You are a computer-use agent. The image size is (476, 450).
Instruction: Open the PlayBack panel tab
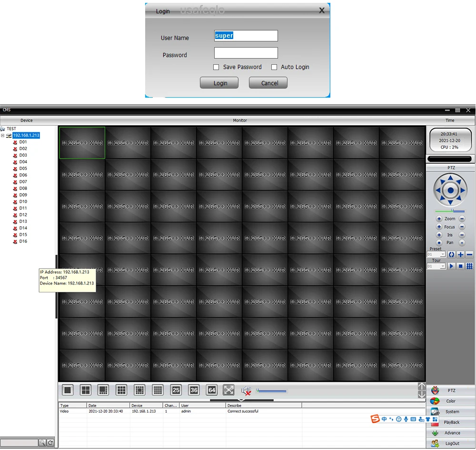[451, 422]
